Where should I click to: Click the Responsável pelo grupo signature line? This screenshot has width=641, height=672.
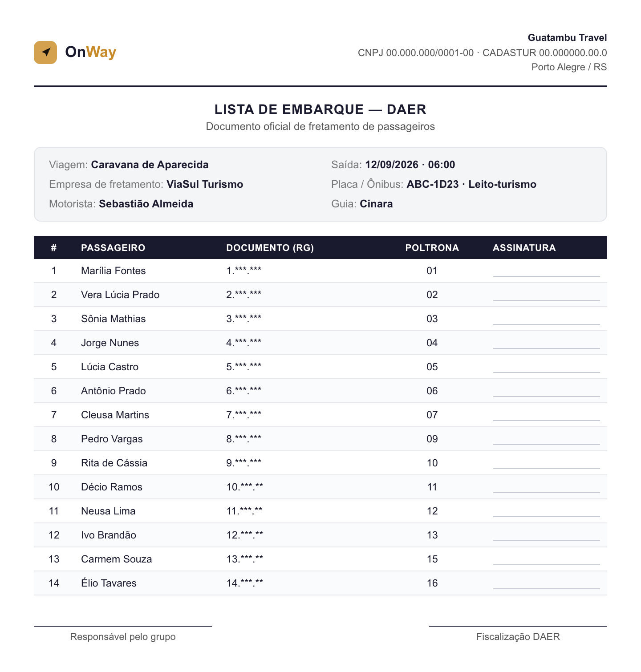(x=123, y=626)
